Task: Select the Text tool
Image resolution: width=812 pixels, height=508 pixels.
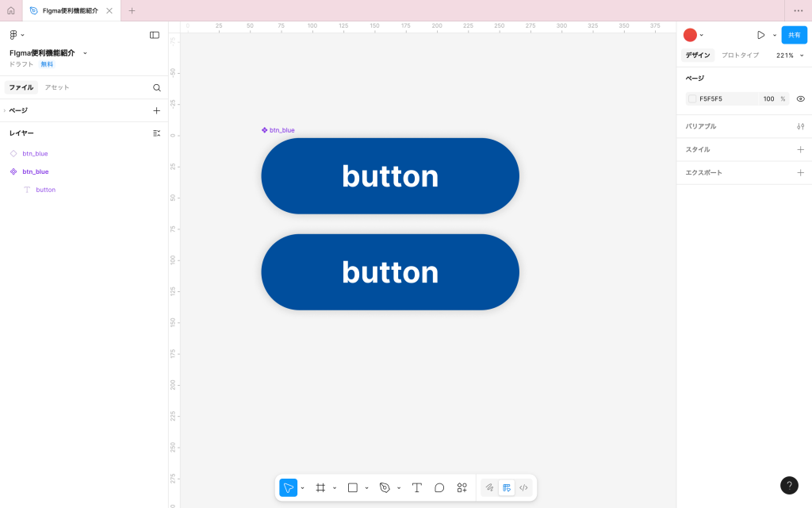Action: pos(416,487)
